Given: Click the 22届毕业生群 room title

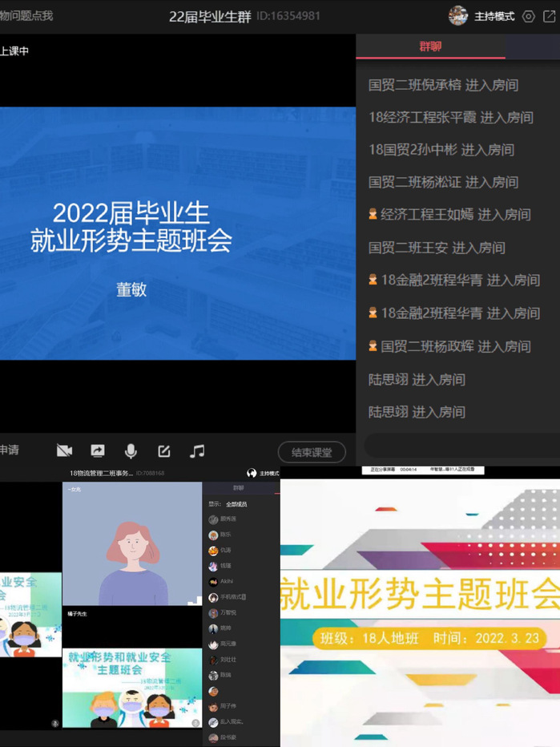Looking at the screenshot, I should [210, 16].
